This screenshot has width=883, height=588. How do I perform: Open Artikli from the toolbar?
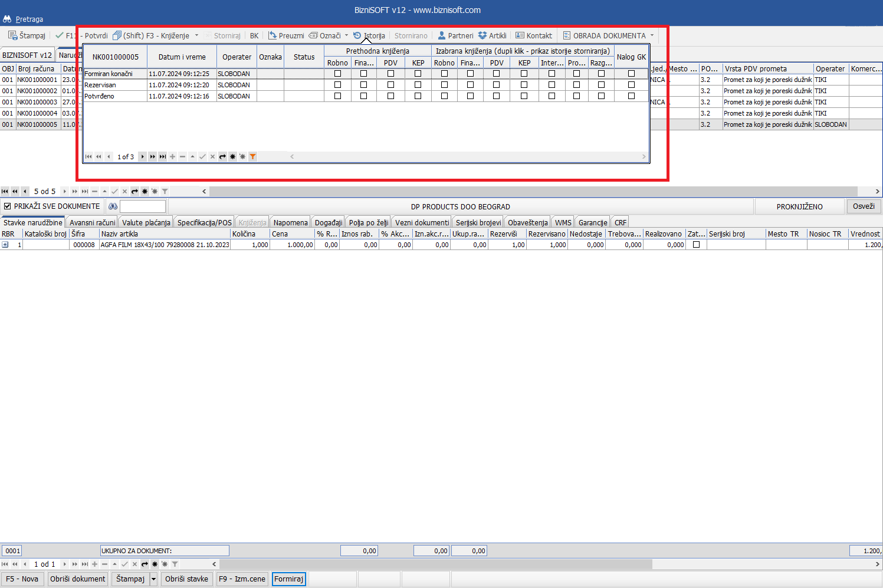[482, 35]
